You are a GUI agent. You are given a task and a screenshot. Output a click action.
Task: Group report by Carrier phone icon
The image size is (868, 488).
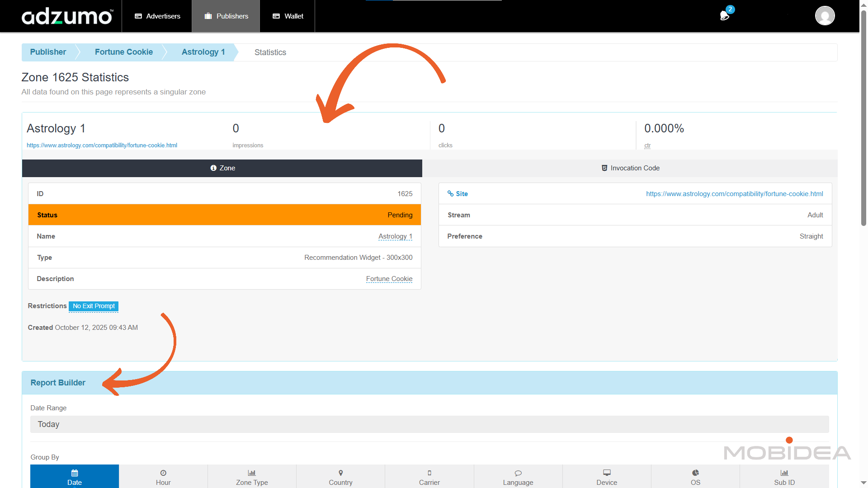coord(429,473)
